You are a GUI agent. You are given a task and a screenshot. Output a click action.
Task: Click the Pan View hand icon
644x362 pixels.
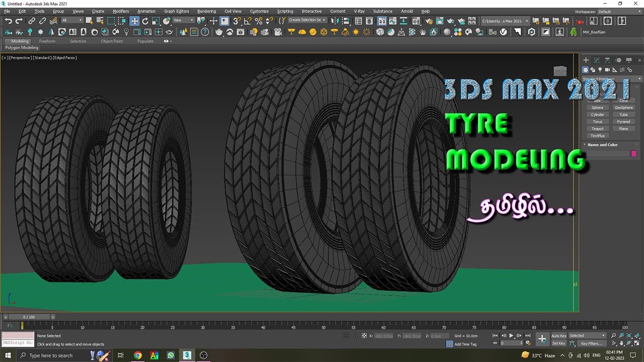[x=622, y=343]
